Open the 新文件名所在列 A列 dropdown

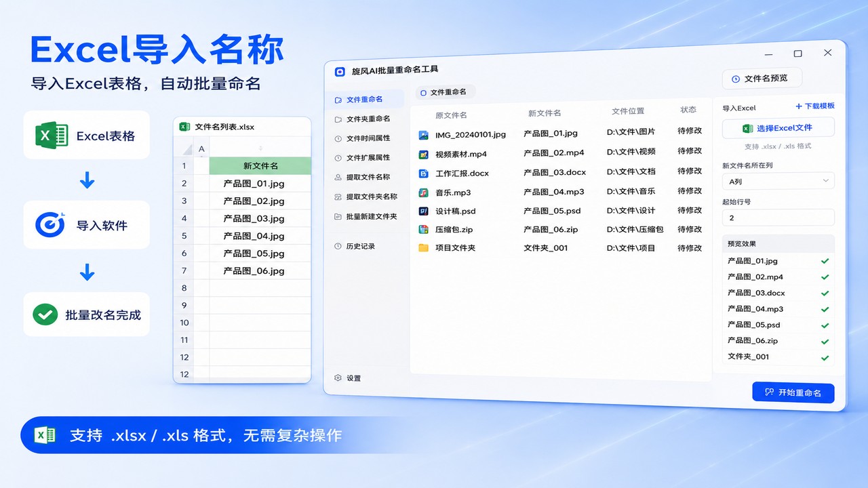click(778, 181)
